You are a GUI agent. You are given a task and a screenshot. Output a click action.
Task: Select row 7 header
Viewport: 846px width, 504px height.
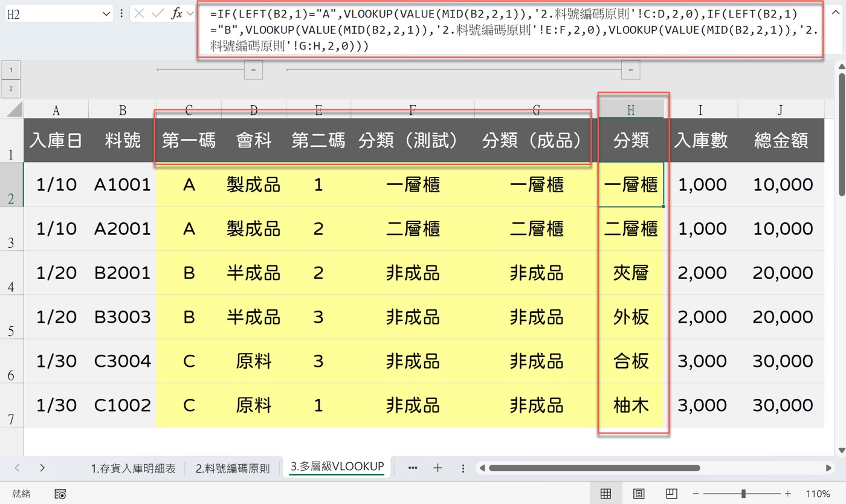11,405
